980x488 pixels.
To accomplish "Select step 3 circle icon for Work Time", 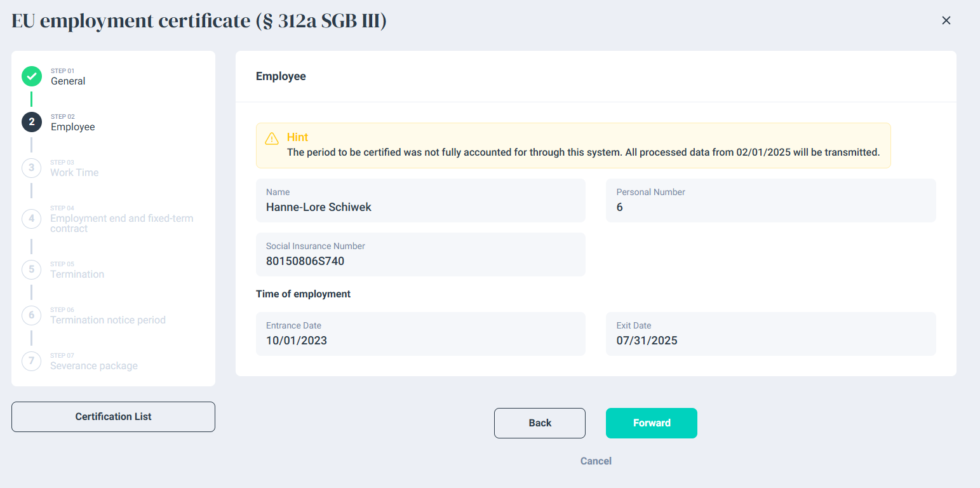I will click(x=32, y=168).
